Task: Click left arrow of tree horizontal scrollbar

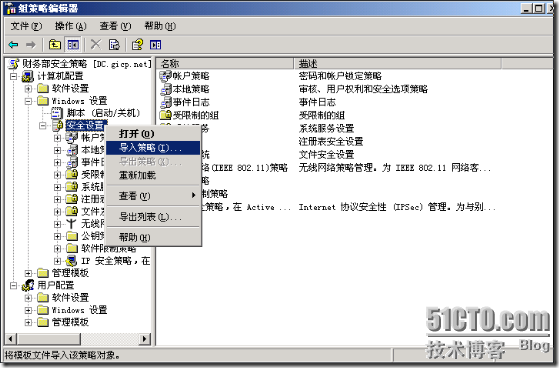Action: [11, 338]
